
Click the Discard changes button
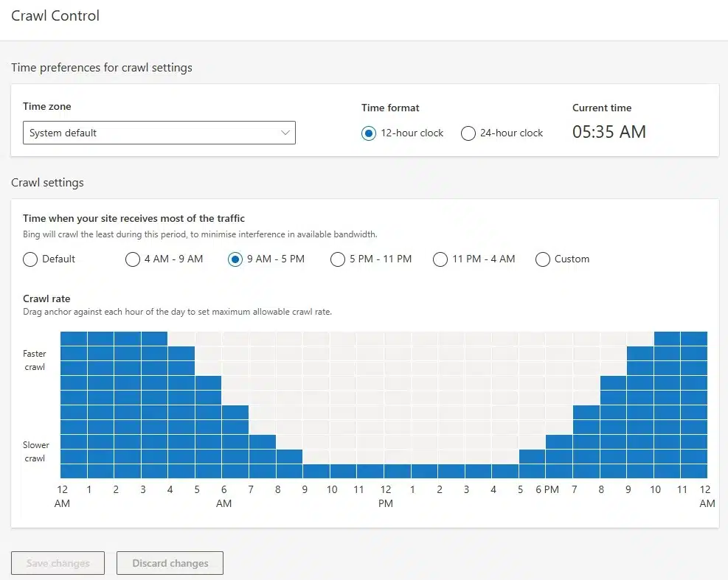[170, 563]
